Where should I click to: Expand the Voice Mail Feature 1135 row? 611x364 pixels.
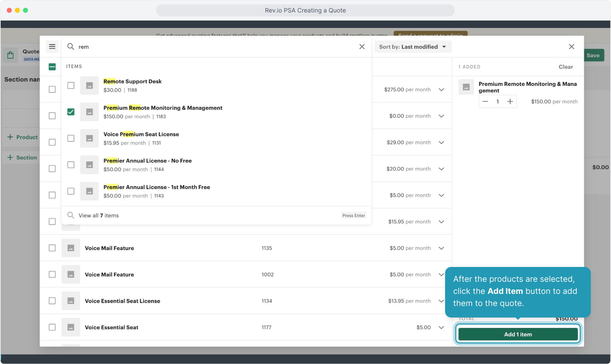pyautogui.click(x=441, y=248)
